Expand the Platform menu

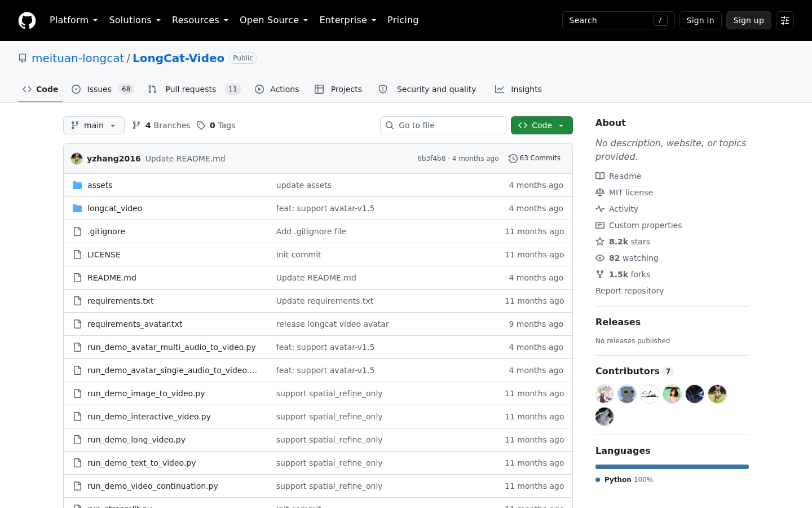point(73,20)
